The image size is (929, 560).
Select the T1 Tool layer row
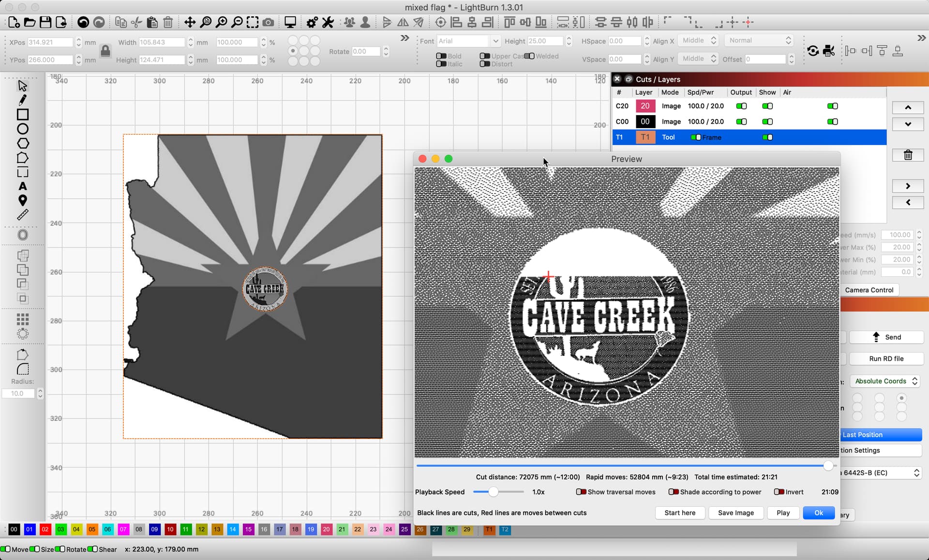point(749,137)
